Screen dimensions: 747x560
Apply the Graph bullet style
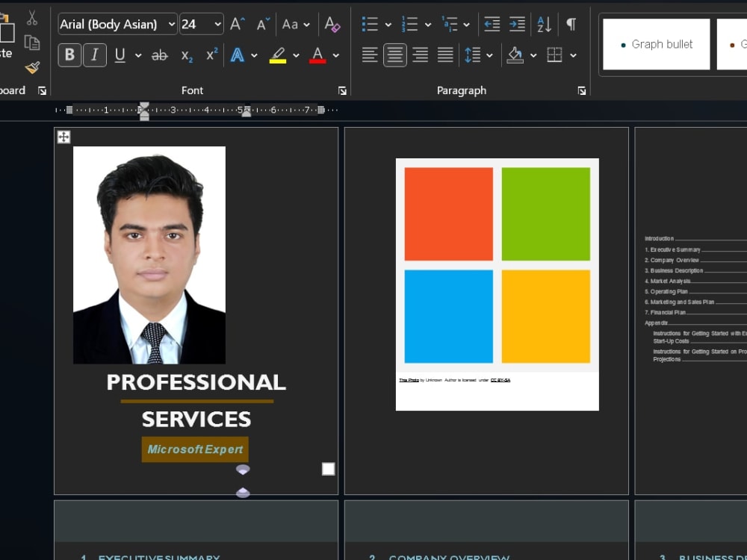(657, 44)
